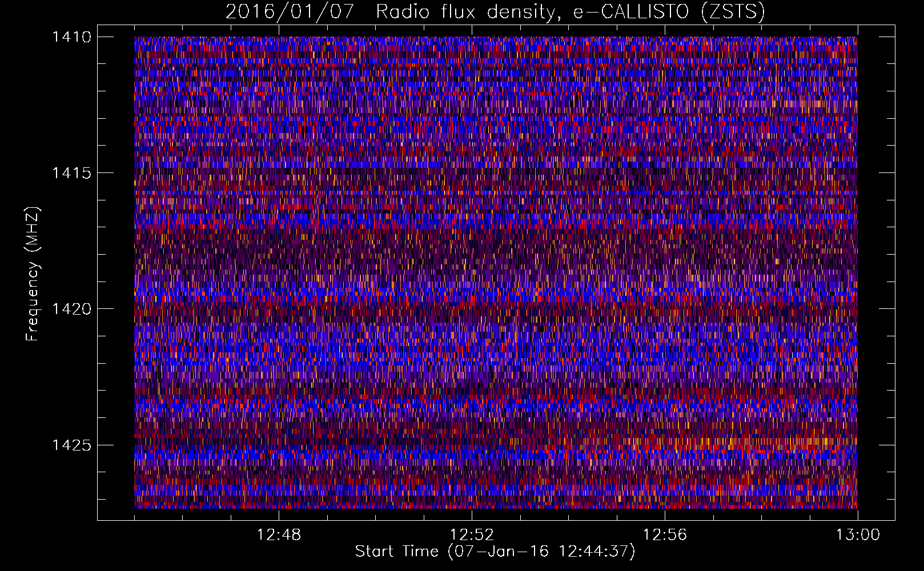This screenshot has width=924, height=571.
Task: Click the 12:52 time tick label
Action: point(472,535)
